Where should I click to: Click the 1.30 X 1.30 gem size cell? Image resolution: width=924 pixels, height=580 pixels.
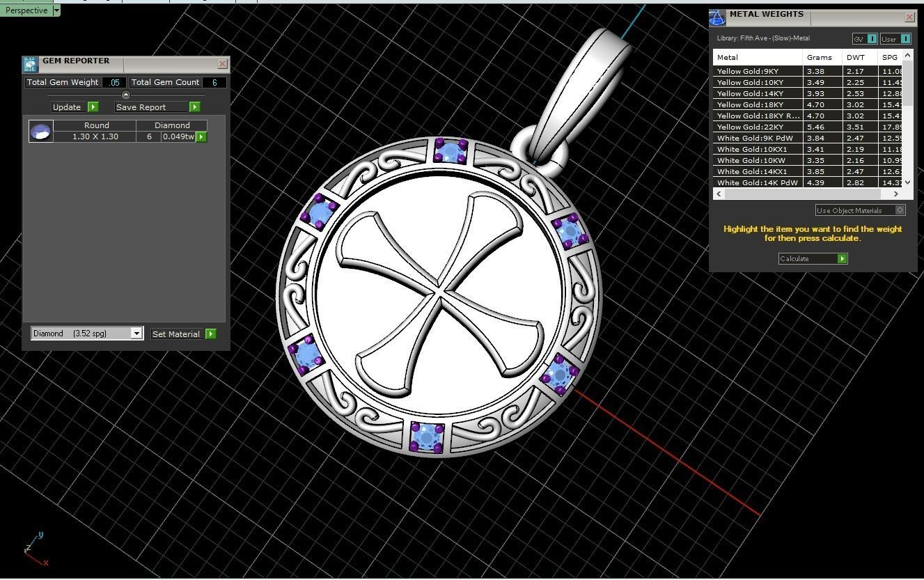[95, 136]
